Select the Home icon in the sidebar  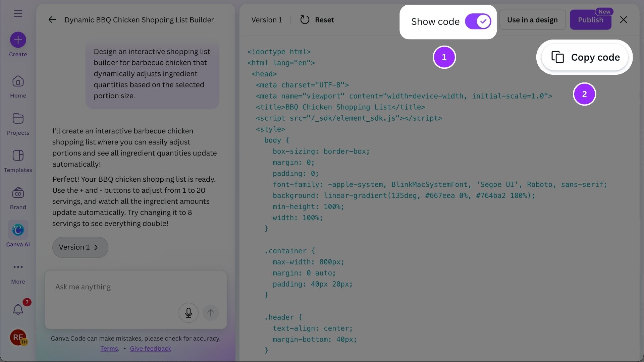tap(17, 81)
